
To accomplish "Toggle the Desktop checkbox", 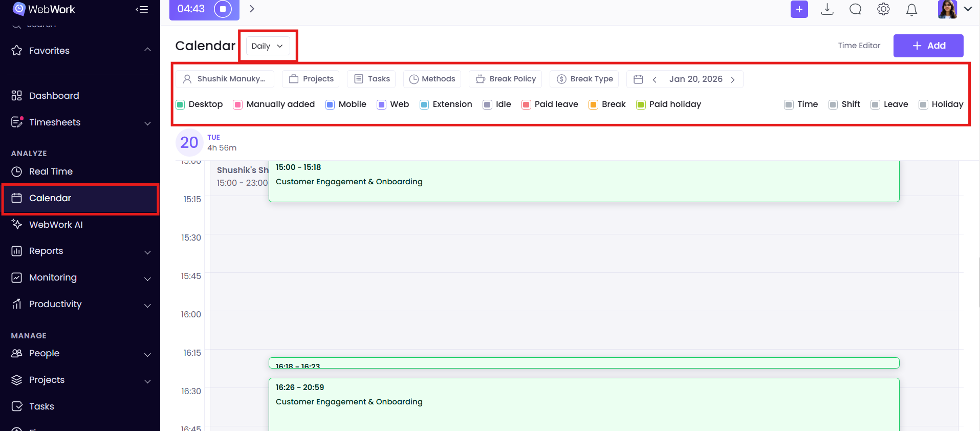I will point(180,104).
